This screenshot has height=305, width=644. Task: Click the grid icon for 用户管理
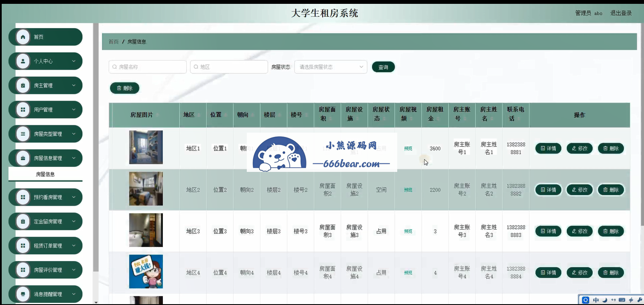point(23,110)
